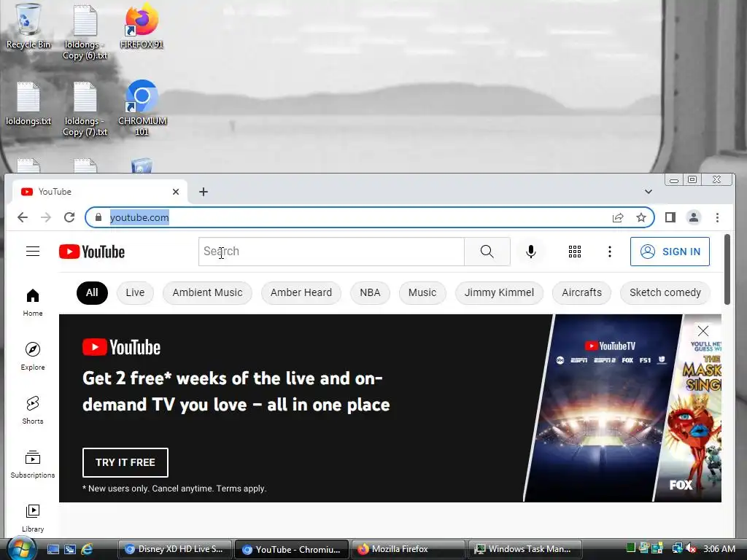Click the SIGN IN button

pos(670,252)
